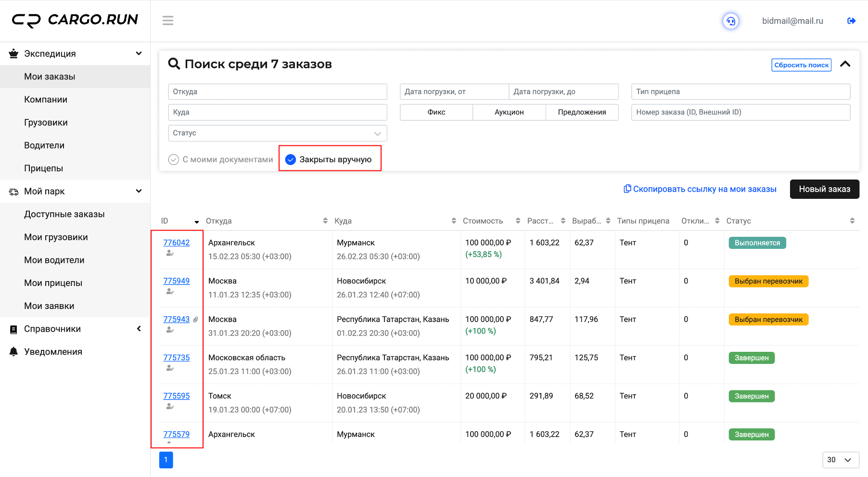Open the Статус dropdown
The image size is (868, 477).
click(x=278, y=133)
